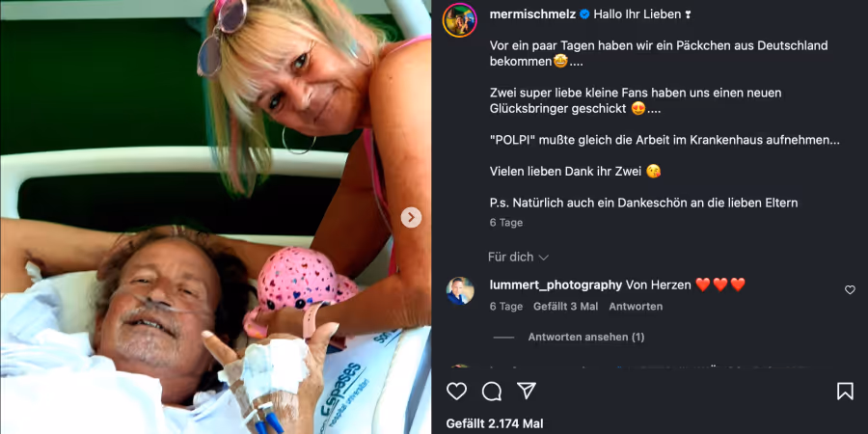Screen dimensions: 868x434
Task: Click the '6 Tage' timestamp under caption
Action: [506, 223]
